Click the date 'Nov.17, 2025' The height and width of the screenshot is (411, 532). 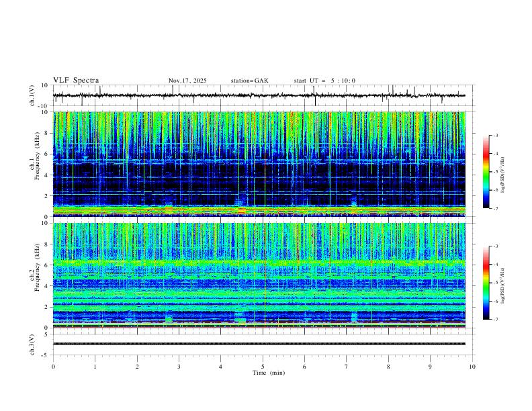click(x=187, y=81)
